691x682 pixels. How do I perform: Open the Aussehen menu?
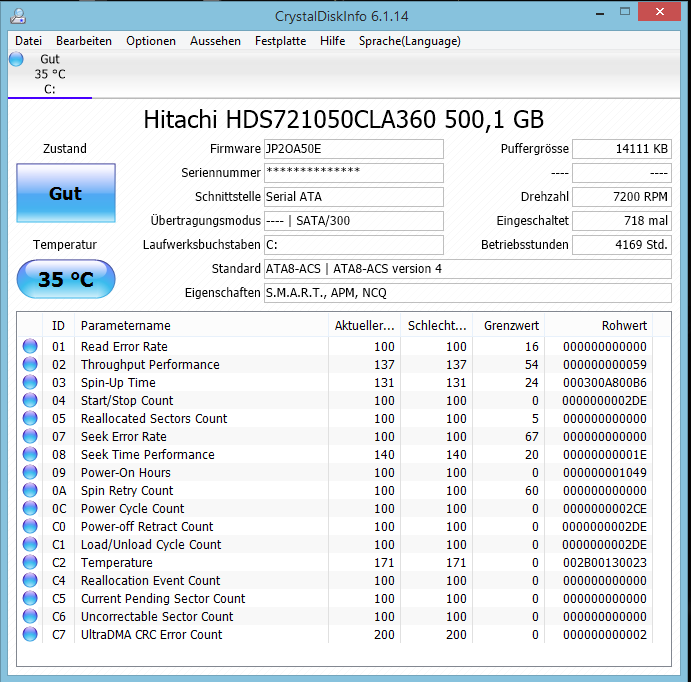pos(215,41)
